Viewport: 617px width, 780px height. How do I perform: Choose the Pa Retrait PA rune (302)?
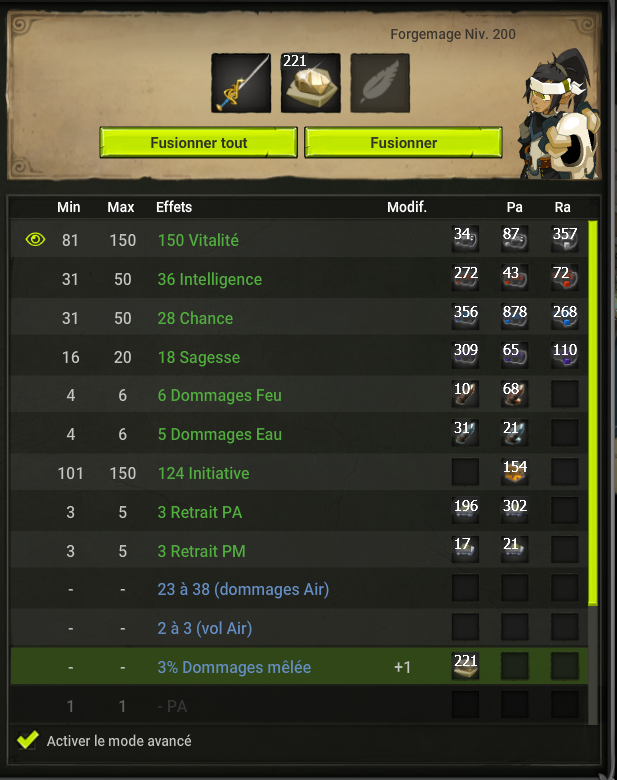pos(515,511)
